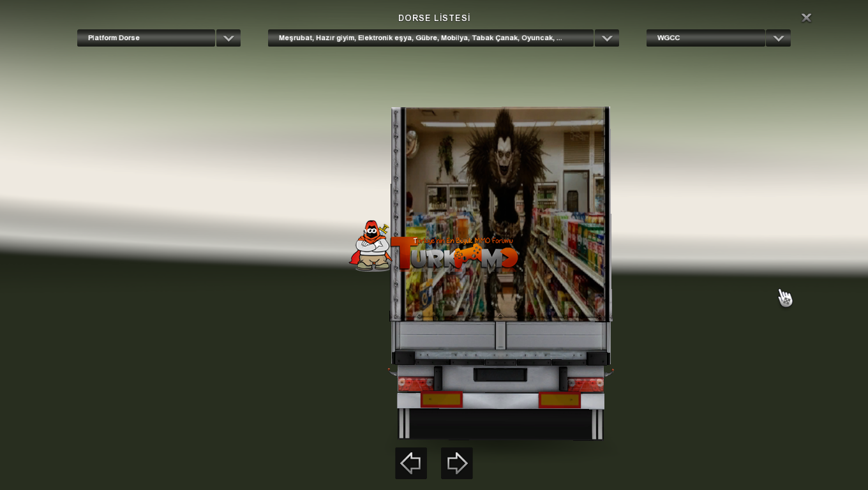Expand company list via chevron beside WGCC
The image size is (868, 490).
[778, 38]
